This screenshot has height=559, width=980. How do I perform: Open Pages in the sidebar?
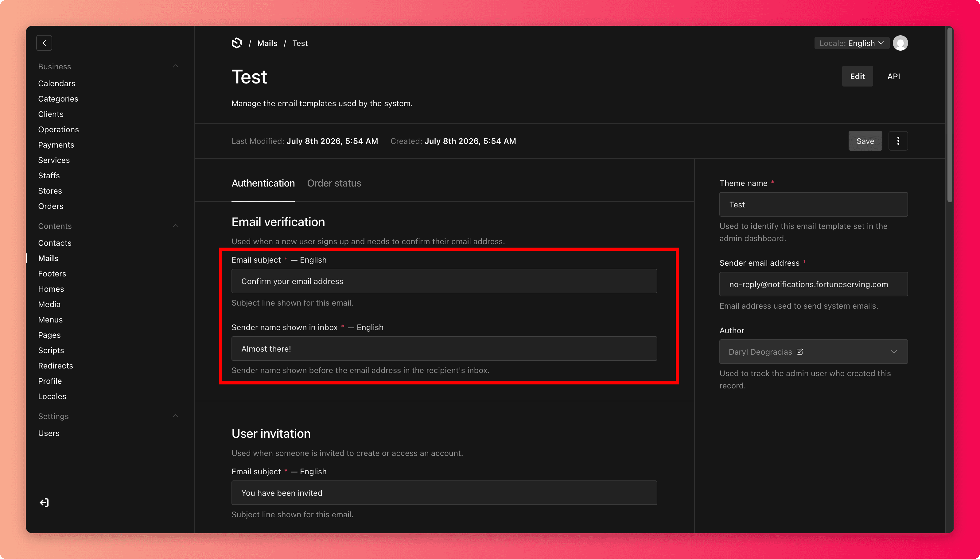49,335
